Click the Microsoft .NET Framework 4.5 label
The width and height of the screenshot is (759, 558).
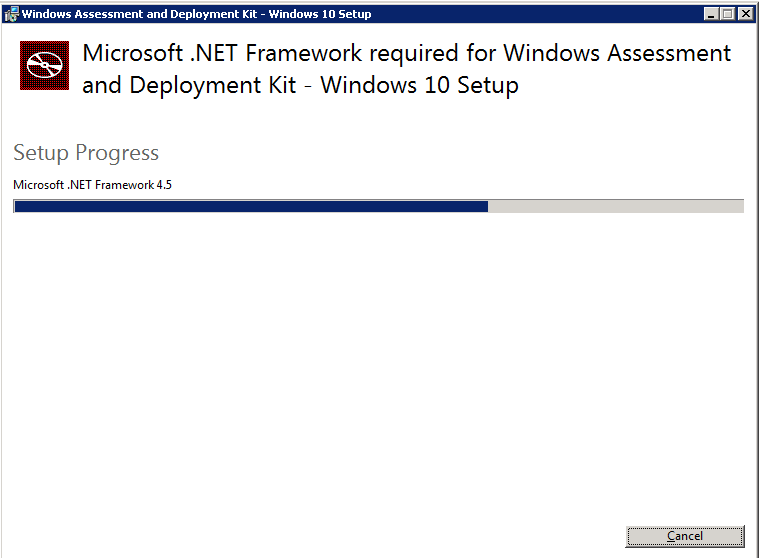(x=92, y=185)
